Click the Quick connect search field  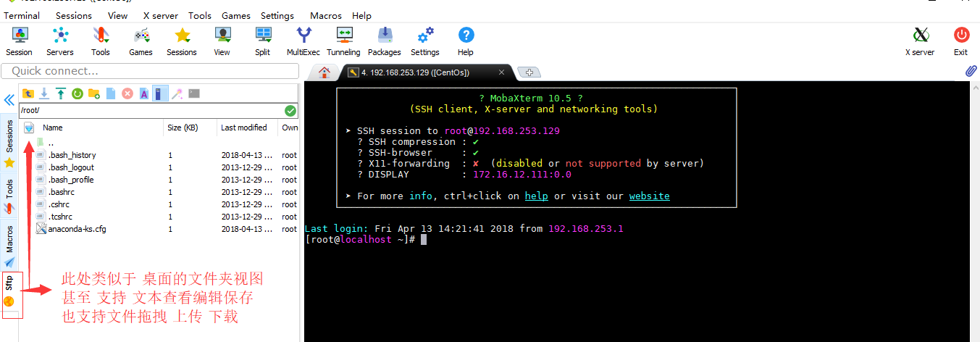click(x=151, y=71)
